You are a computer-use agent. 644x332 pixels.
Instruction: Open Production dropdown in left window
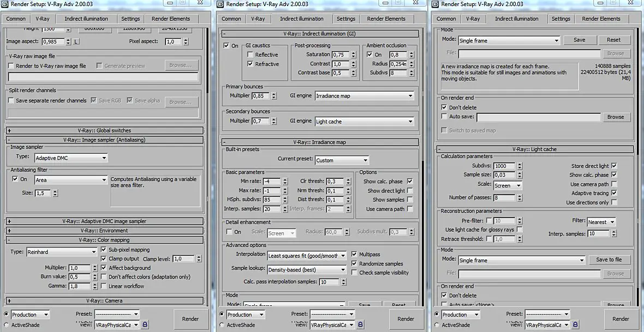30,315
